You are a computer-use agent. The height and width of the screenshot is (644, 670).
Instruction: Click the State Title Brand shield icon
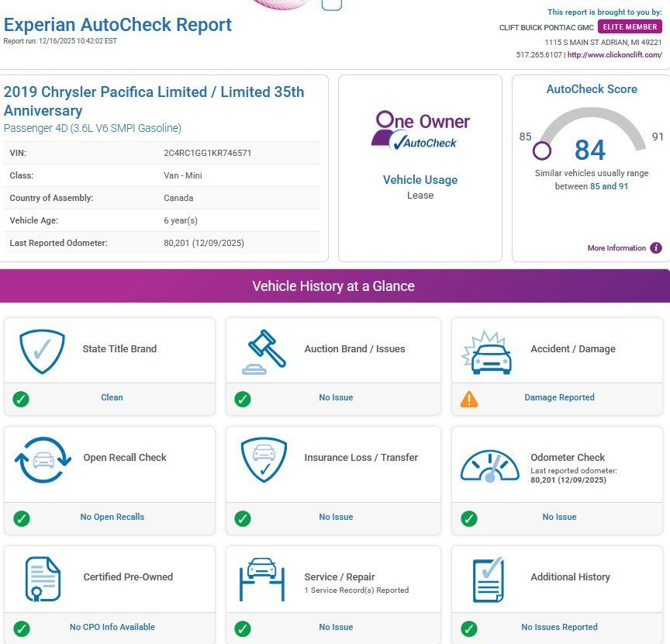(43, 351)
